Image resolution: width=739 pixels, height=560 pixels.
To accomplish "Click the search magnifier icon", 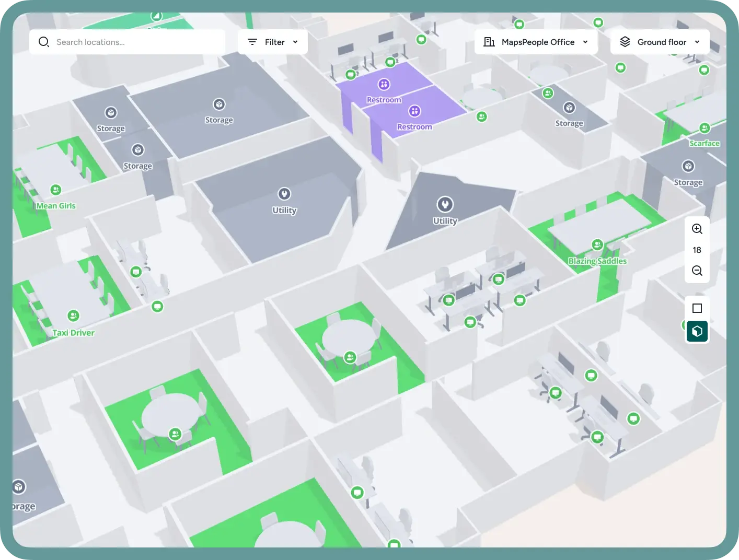I will [x=44, y=42].
